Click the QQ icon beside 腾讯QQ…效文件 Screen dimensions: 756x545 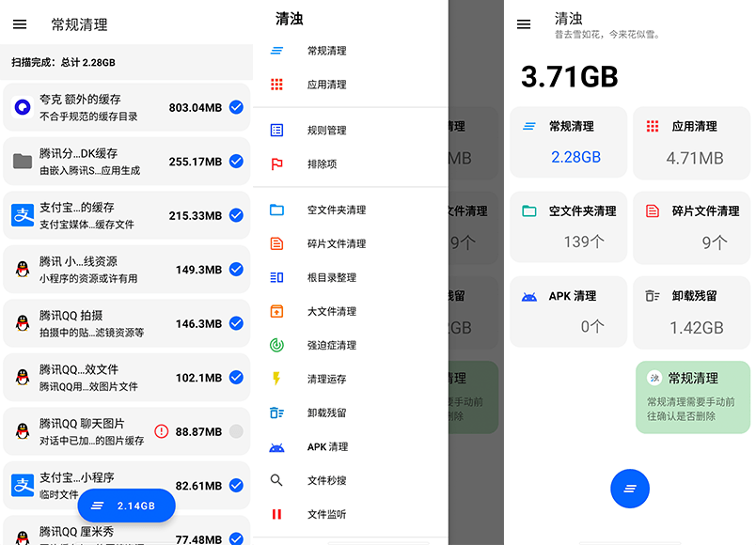[x=23, y=377]
